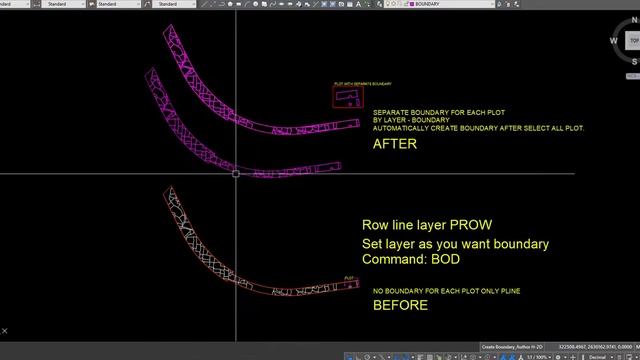640x360 pixels.
Task: Select the 'BEFORE' text label
Action: pyautogui.click(x=400, y=305)
